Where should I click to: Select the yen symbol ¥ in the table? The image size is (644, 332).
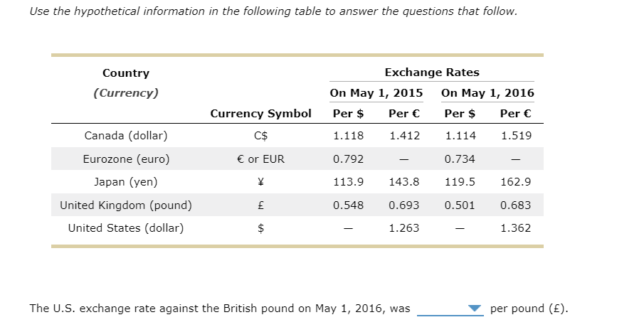pyautogui.click(x=260, y=182)
